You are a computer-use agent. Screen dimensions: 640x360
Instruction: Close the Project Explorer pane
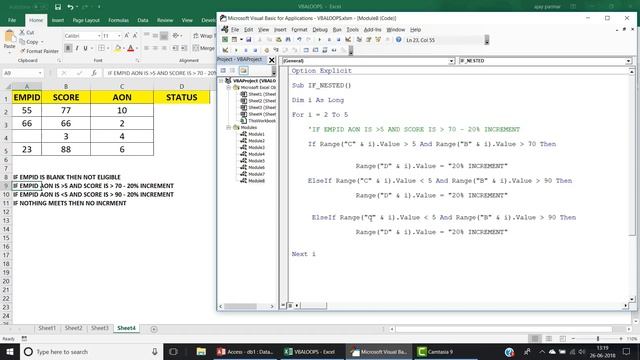(x=271, y=60)
